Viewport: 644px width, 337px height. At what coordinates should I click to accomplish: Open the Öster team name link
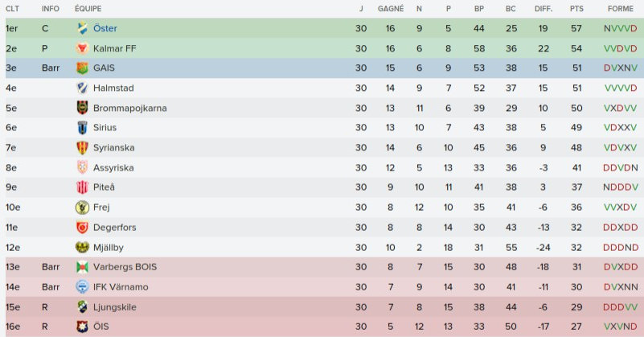point(105,28)
